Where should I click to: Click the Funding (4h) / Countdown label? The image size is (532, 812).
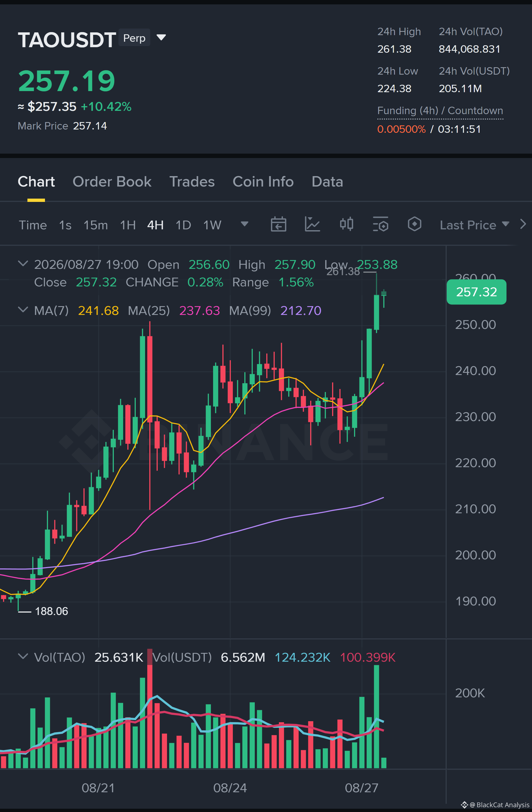[440, 111]
